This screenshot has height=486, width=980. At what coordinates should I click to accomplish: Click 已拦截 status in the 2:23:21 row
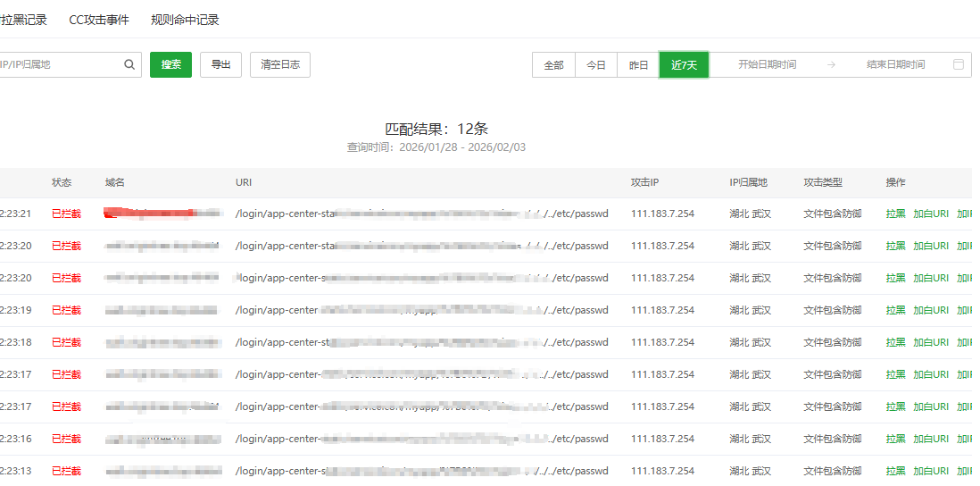tap(66, 214)
